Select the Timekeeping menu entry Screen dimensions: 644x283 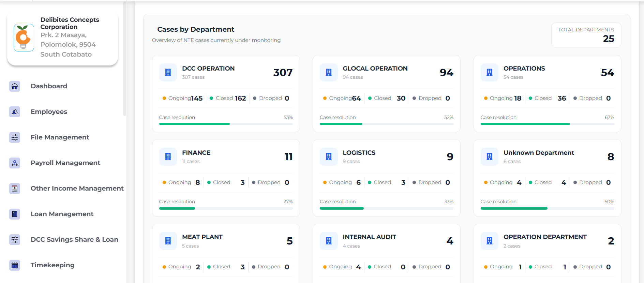pyautogui.click(x=53, y=265)
